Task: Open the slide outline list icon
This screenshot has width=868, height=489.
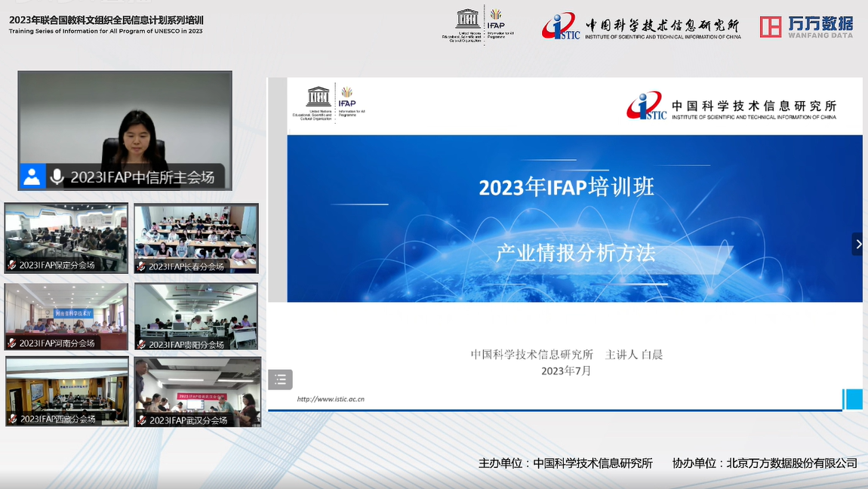Action: (x=280, y=380)
